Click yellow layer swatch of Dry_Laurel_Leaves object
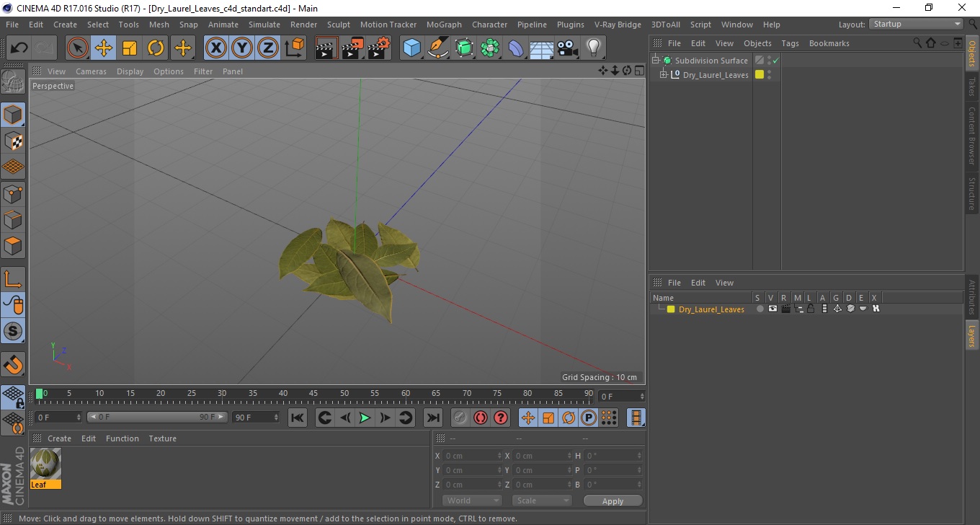 (759, 74)
